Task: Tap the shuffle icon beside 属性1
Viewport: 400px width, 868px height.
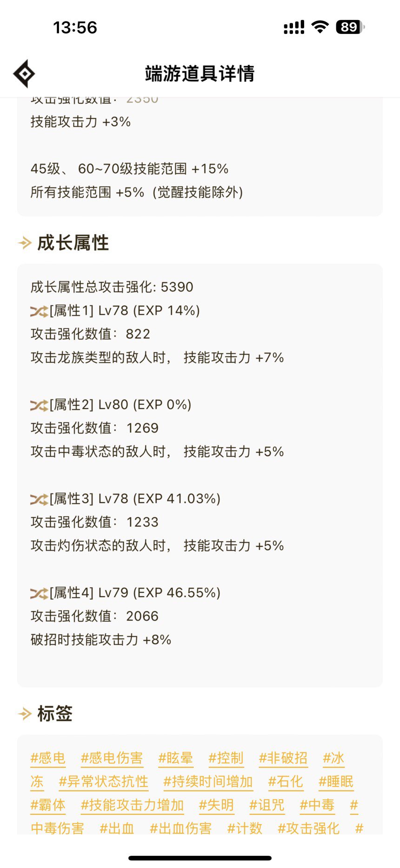Action: (39, 311)
